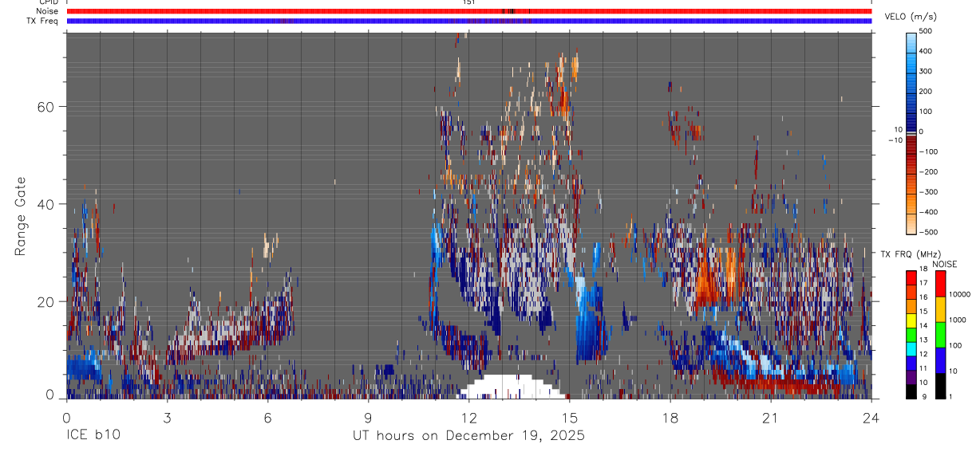Pick the purple 10–11 MHz swatch in TX FRQ legend

[x=911, y=376]
